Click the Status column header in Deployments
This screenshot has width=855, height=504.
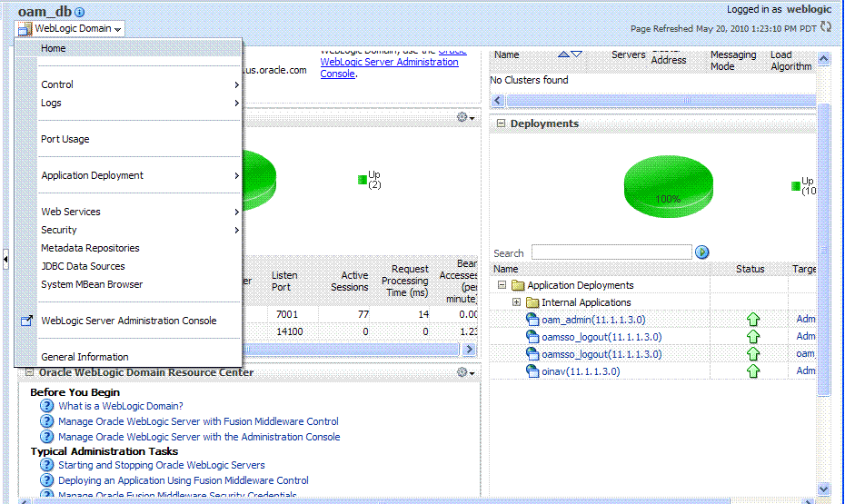coord(750,269)
